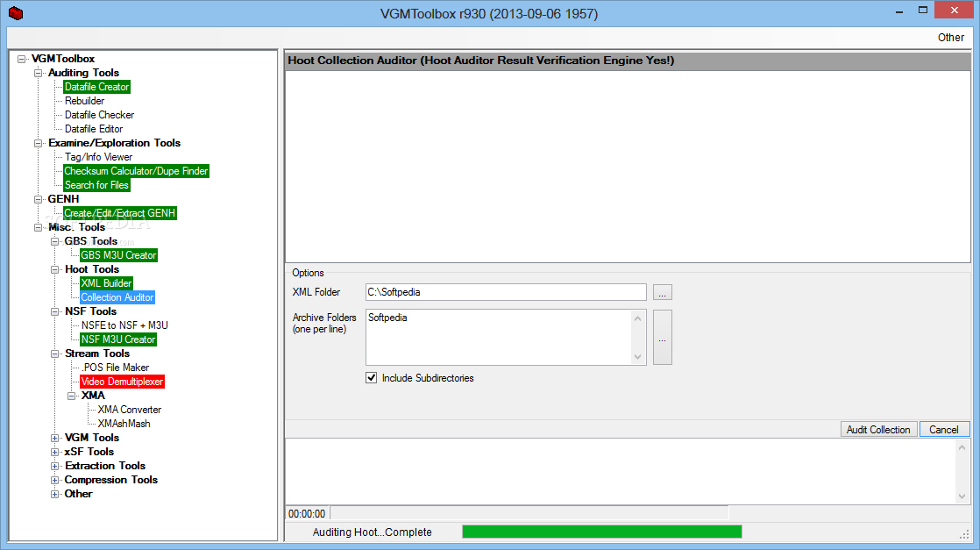The height and width of the screenshot is (550, 980).
Task: Open Datafile Editor tool
Action: coord(94,129)
